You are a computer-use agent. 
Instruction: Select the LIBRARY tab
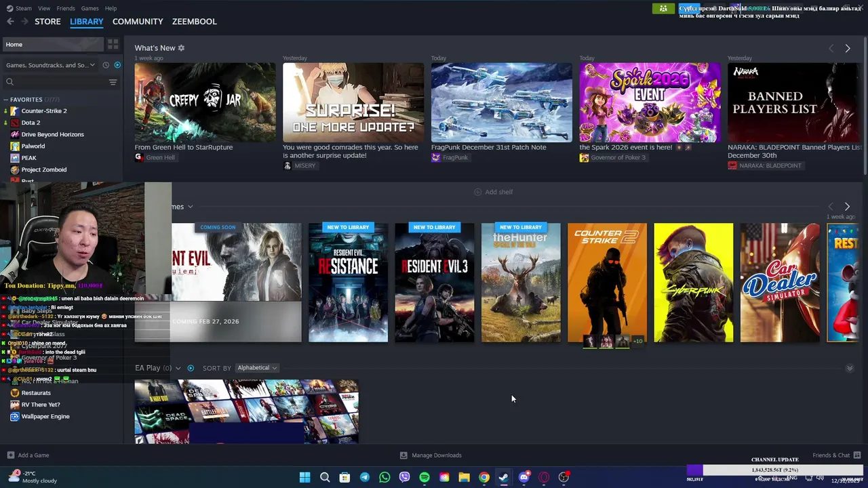click(x=87, y=22)
